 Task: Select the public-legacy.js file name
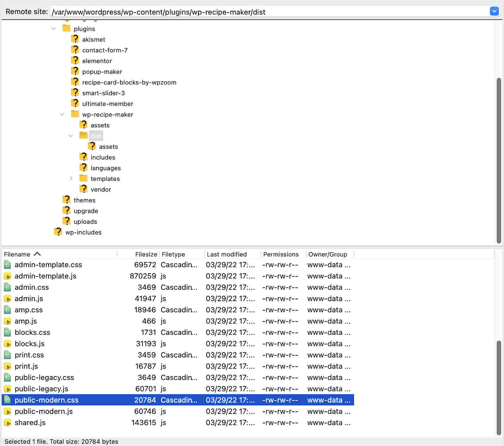pyautogui.click(x=41, y=389)
